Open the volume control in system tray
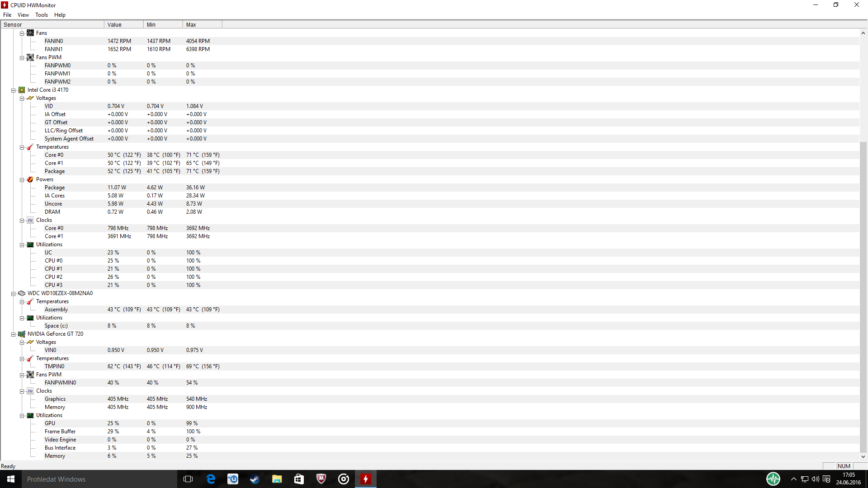The image size is (868, 488). pos(816,479)
